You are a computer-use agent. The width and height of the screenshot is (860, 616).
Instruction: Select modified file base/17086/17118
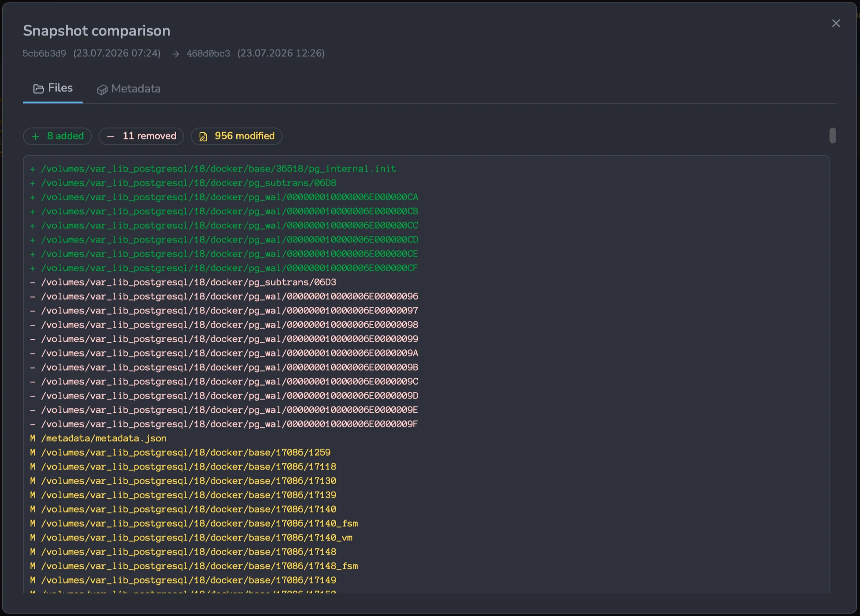[183, 467]
